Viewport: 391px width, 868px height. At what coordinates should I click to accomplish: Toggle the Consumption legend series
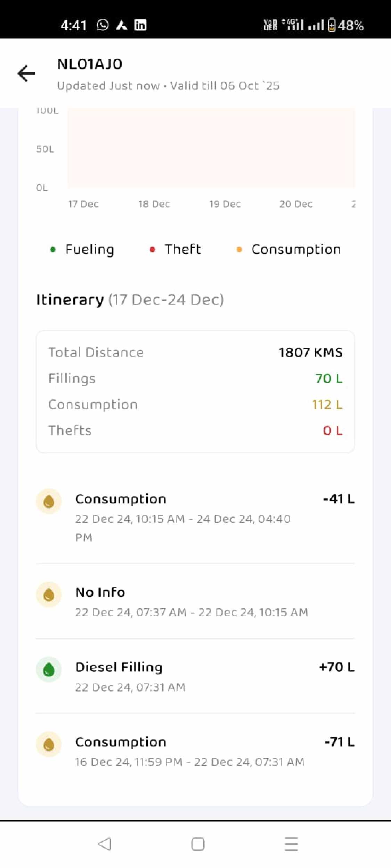[x=288, y=249]
